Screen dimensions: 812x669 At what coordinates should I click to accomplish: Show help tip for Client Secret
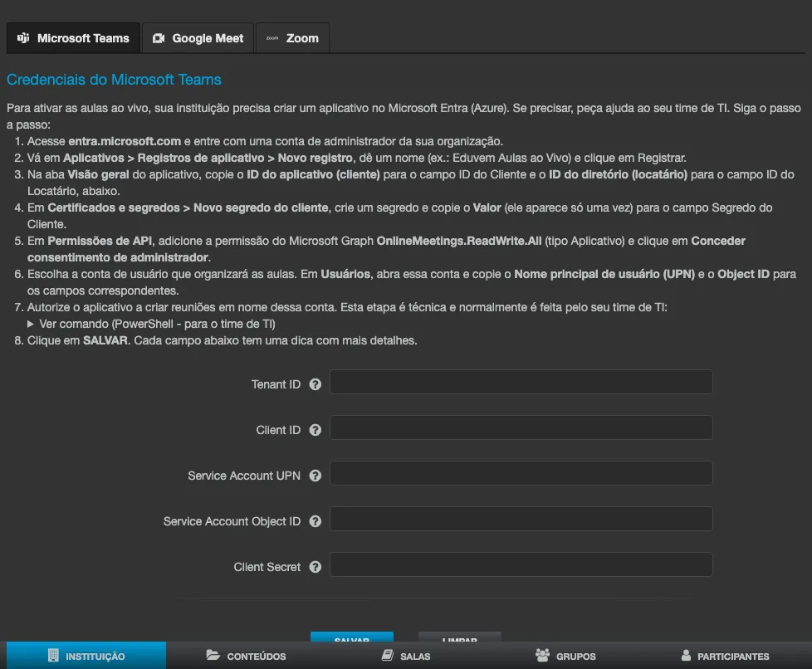click(316, 567)
